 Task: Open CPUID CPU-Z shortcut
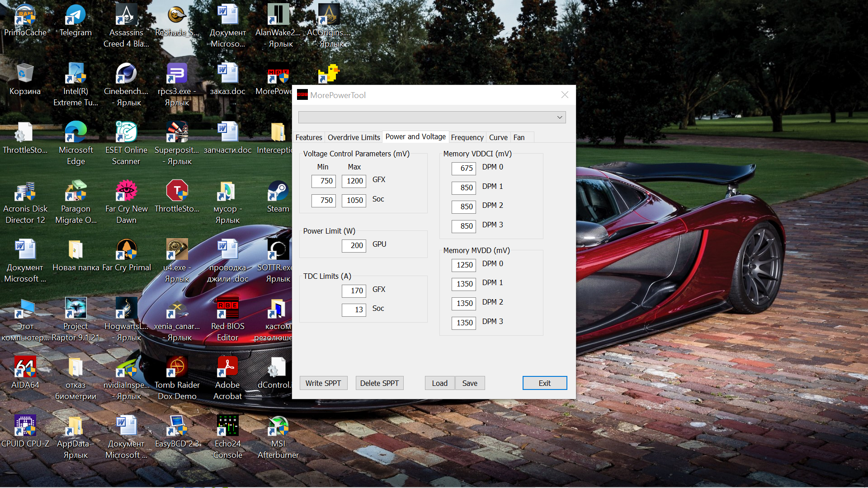coord(25,427)
